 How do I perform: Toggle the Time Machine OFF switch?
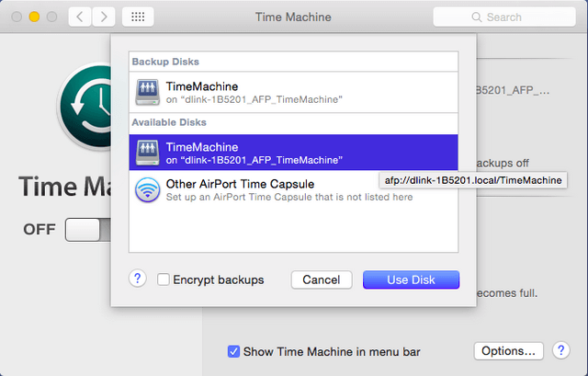point(88,230)
